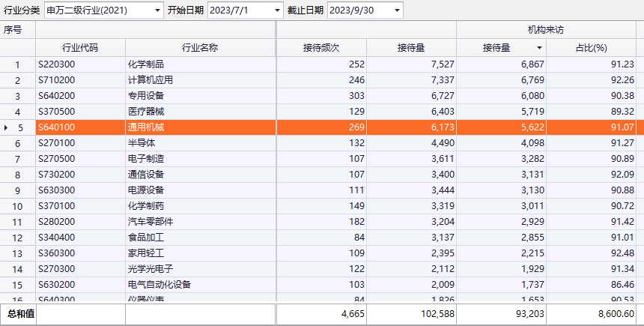Sort by 占比(%) column header
Viewport: 644px width, 326px height.
tap(590, 48)
